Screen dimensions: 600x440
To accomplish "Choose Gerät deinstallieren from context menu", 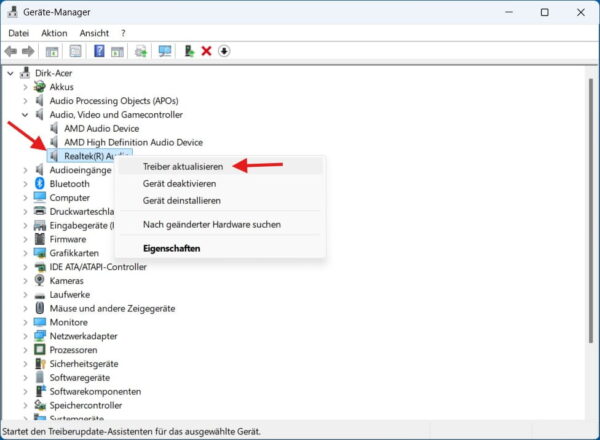I will click(220, 200).
